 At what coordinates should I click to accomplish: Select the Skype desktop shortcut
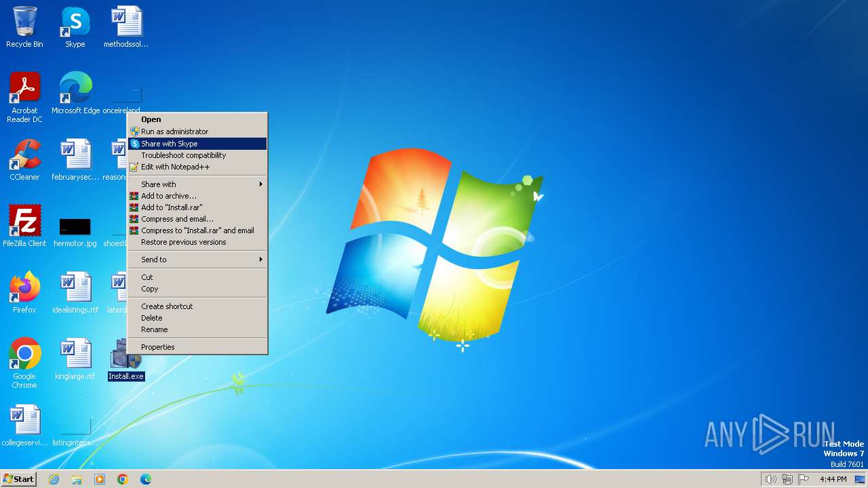[75, 27]
